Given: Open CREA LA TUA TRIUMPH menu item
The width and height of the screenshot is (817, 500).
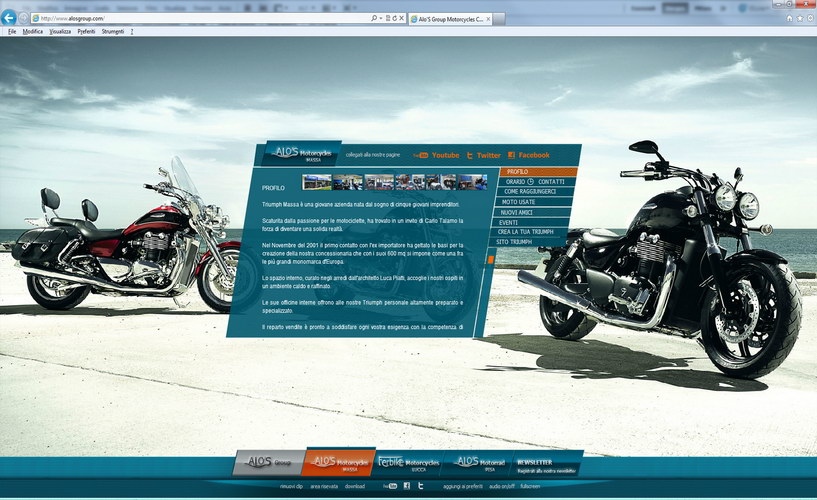Looking at the screenshot, I should click(525, 232).
